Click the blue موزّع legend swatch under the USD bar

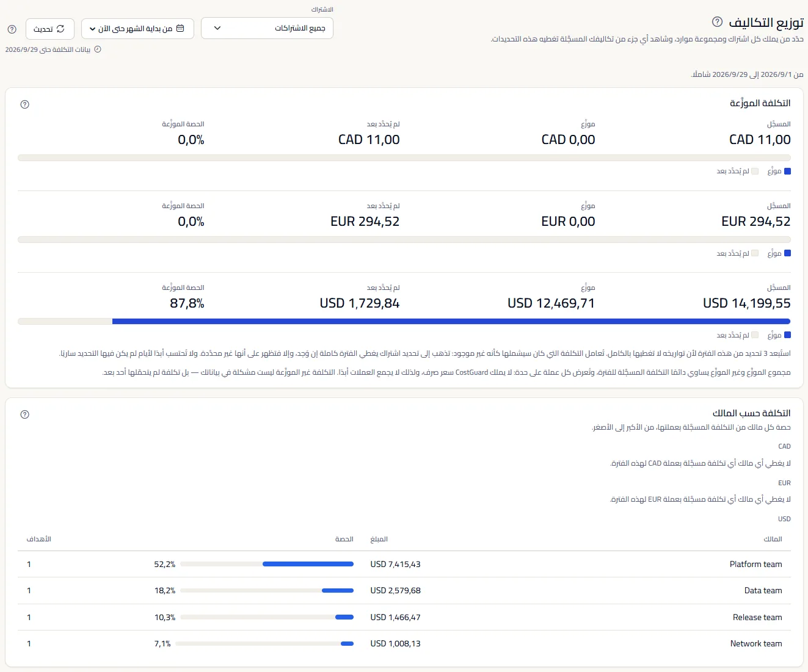click(x=787, y=335)
